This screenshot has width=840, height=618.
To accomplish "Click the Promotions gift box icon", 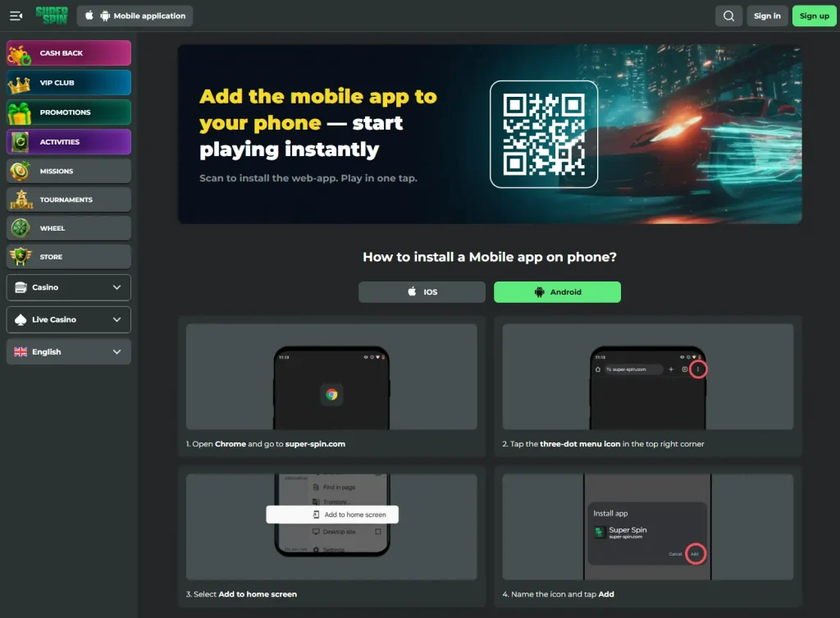I will tap(20, 112).
